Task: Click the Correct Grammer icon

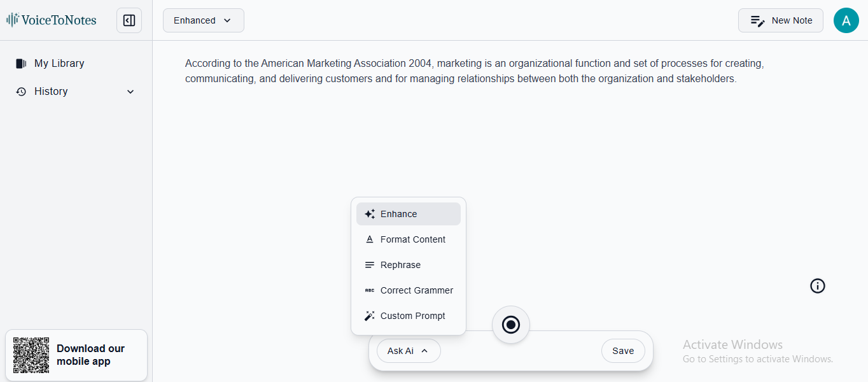Action: [x=370, y=290]
